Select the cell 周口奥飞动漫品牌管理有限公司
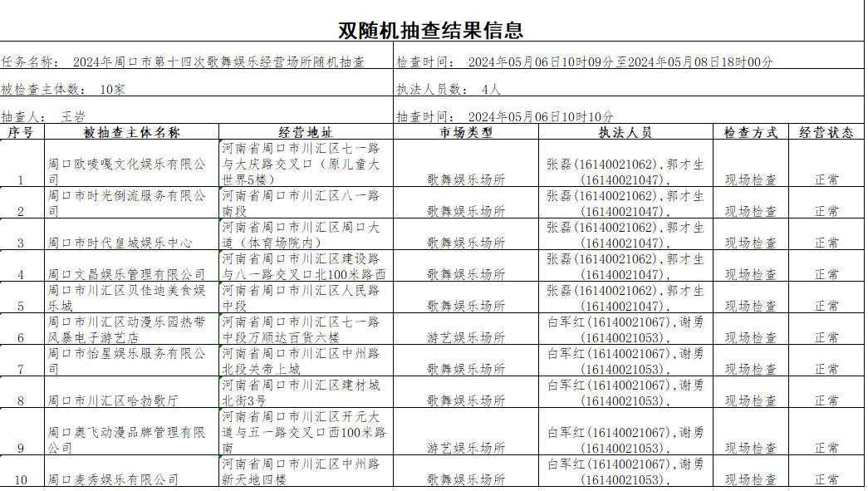This screenshot has height=491, width=868. tap(132, 432)
